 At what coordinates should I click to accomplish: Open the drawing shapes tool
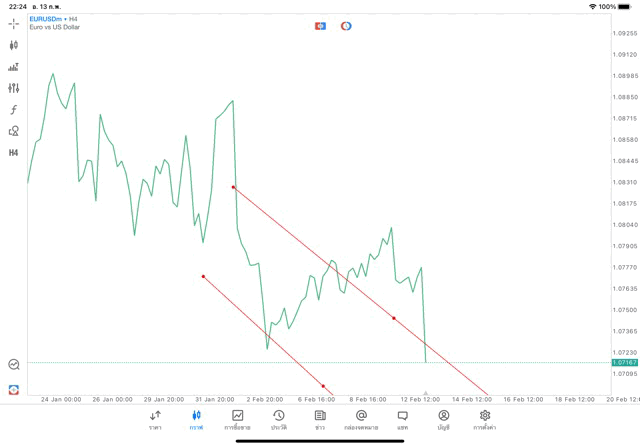[x=13, y=131]
